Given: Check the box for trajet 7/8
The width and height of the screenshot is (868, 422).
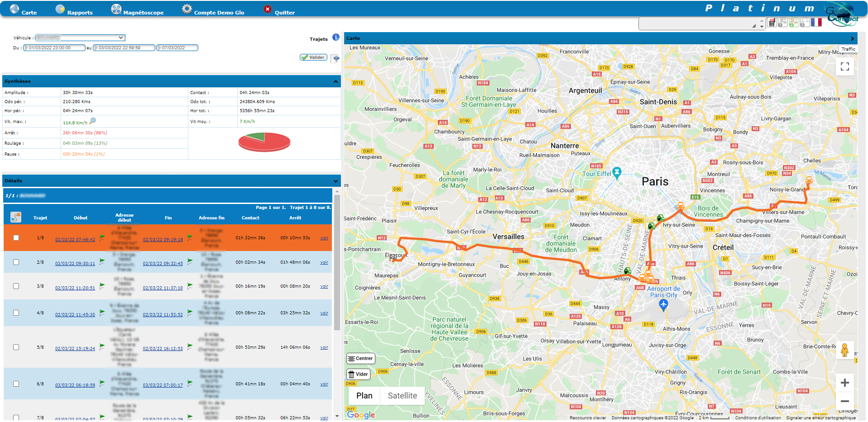Looking at the screenshot, I should click(x=16, y=417).
